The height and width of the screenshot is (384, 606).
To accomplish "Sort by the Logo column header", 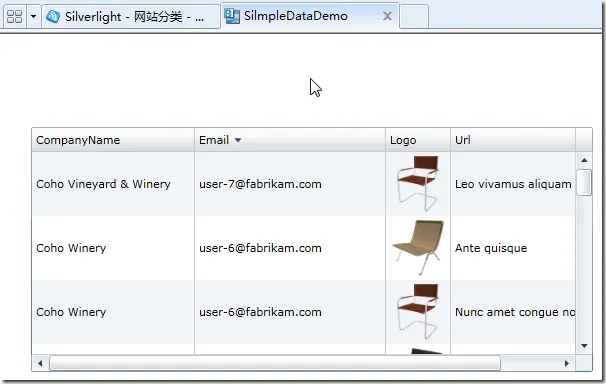I will (418, 140).
